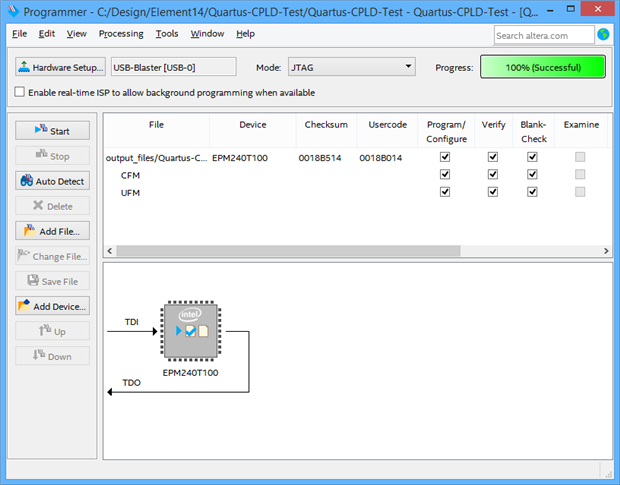Click the 100% Successful progress bar
The height and width of the screenshot is (485, 620).
543,67
